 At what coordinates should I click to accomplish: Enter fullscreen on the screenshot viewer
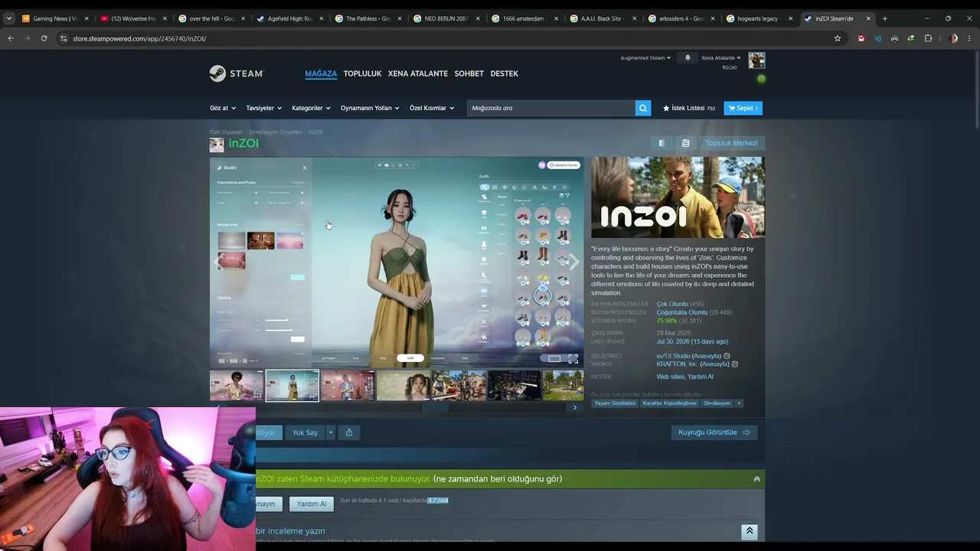(x=573, y=359)
